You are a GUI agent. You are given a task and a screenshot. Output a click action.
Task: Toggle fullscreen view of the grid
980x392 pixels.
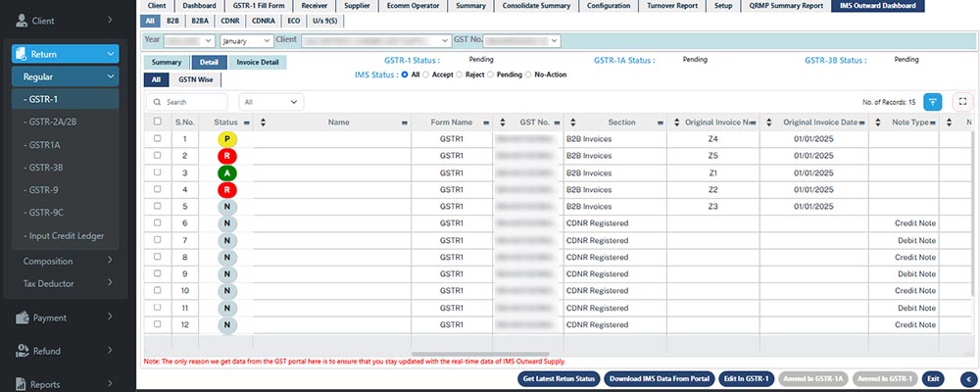[x=961, y=101]
